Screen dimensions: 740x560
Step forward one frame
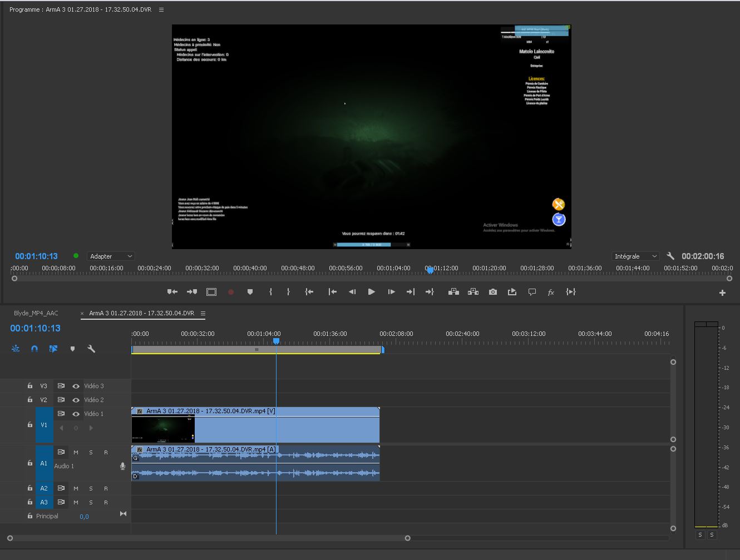click(391, 292)
